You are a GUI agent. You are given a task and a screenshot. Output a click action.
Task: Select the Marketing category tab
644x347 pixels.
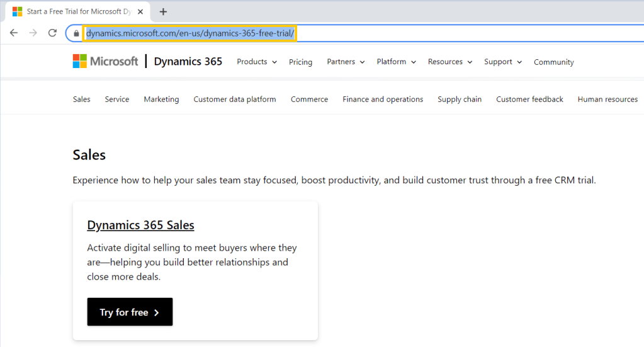coord(161,99)
